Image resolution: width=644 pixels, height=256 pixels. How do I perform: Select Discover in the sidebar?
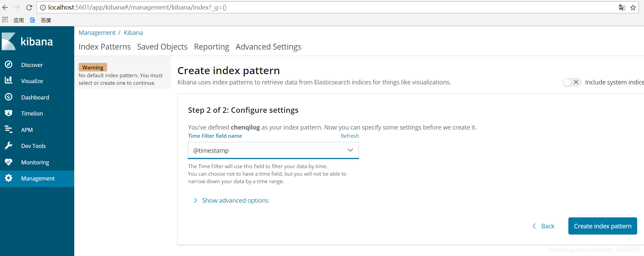(32, 65)
